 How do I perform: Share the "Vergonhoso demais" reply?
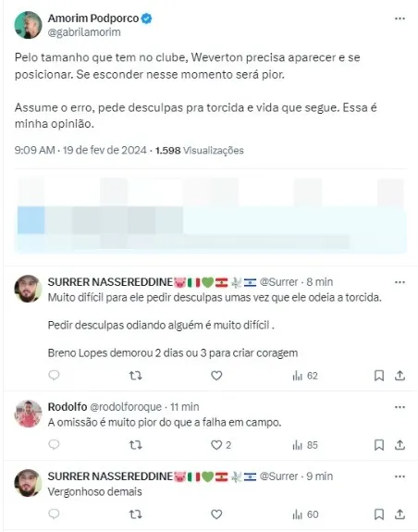(x=400, y=514)
